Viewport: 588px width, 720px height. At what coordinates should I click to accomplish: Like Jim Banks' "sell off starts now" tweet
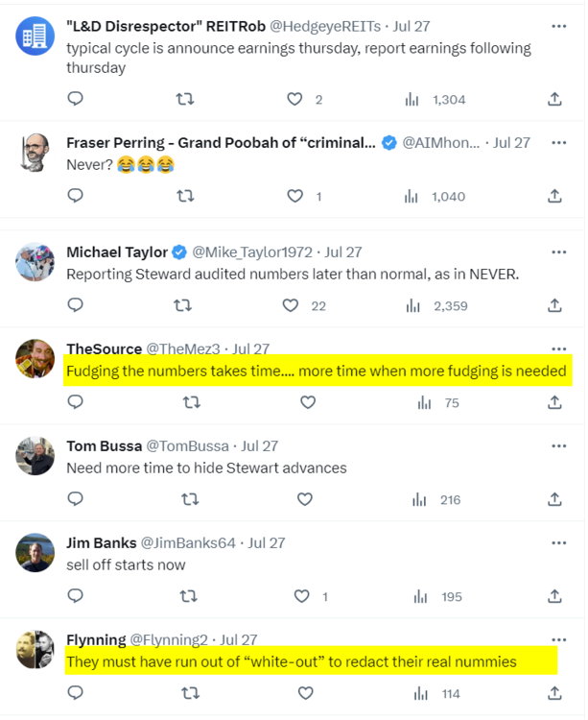click(x=302, y=596)
